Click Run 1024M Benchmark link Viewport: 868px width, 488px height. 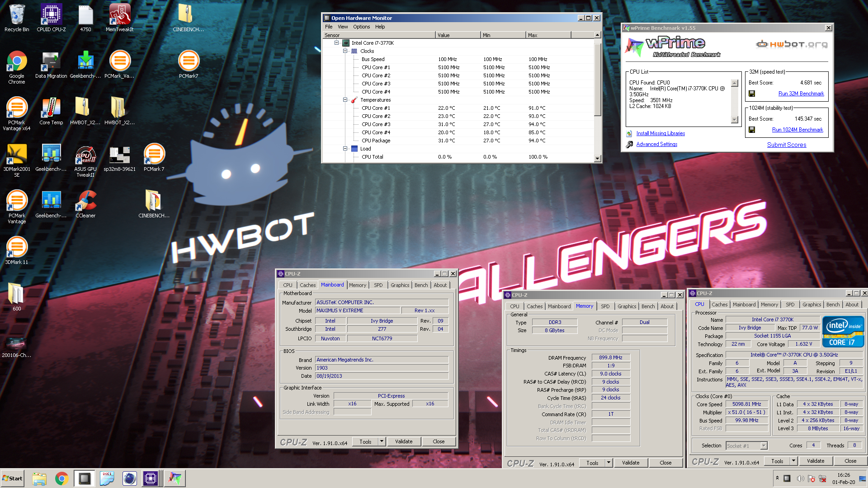click(797, 130)
